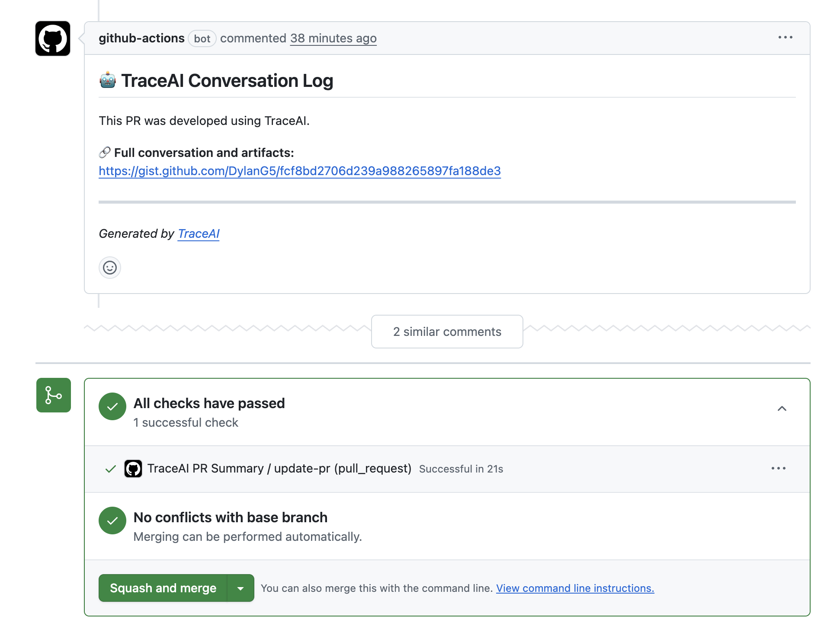Click the green merge branch icon
Image resolution: width=840 pixels, height=626 pixels.
(54, 395)
